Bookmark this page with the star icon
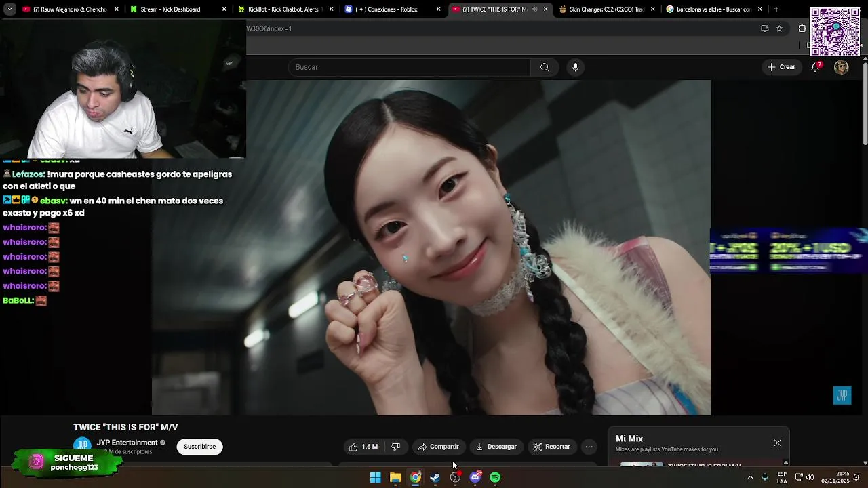The width and height of the screenshot is (868, 488). [779, 28]
